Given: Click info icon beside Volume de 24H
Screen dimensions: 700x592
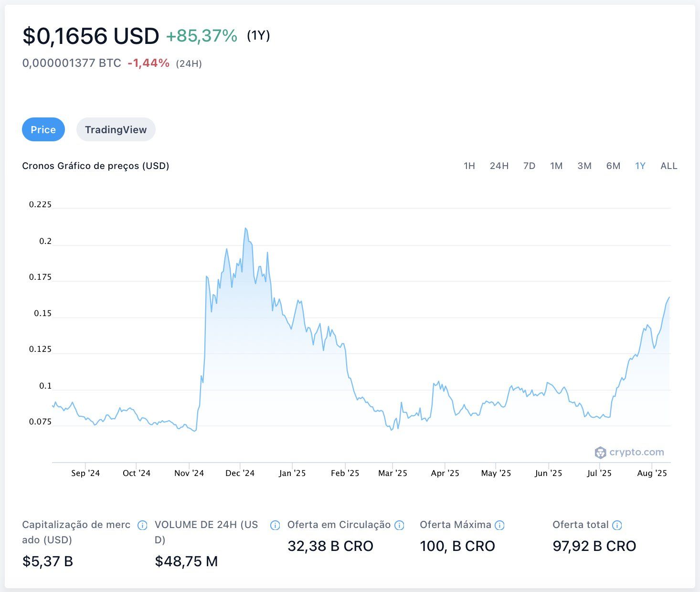Looking at the screenshot, I should (x=275, y=525).
